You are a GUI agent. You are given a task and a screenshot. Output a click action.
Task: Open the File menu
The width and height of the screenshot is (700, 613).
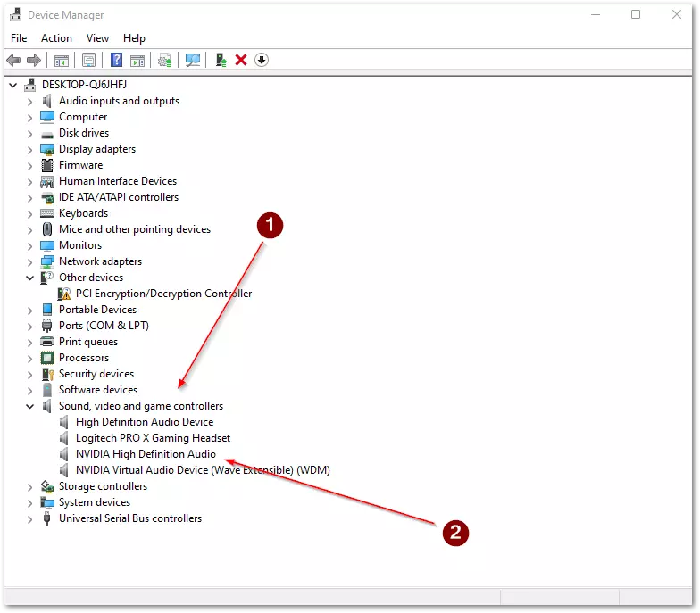tap(19, 38)
